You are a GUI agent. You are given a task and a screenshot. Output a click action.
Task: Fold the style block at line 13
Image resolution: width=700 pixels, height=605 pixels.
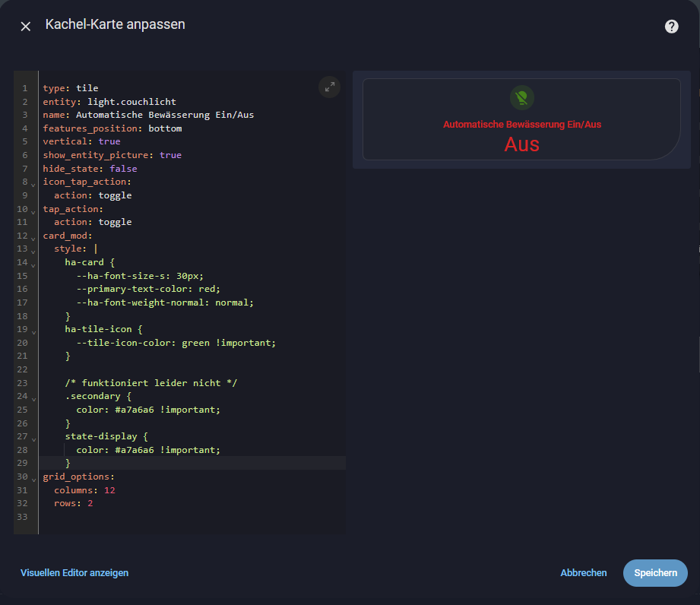coord(33,251)
